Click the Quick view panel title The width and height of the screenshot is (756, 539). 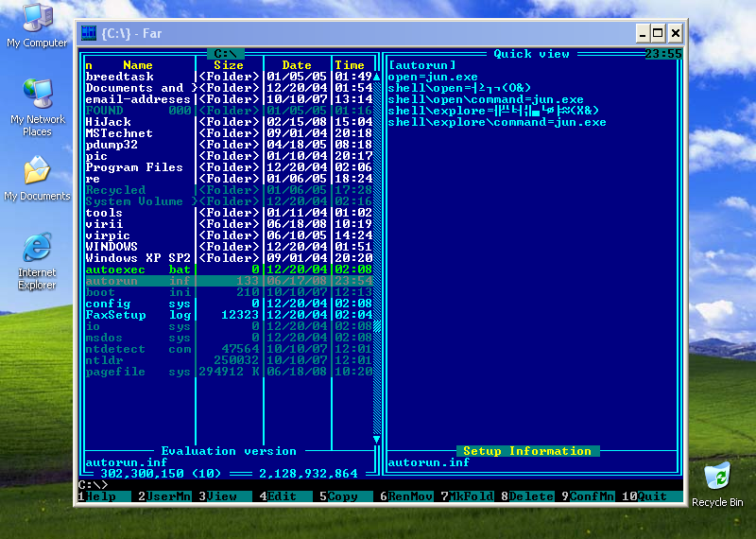tap(531, 54)
